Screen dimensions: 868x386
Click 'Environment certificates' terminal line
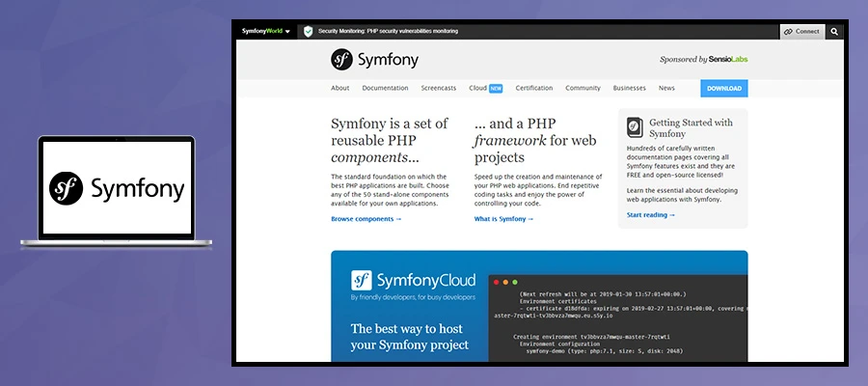point(558,301)
